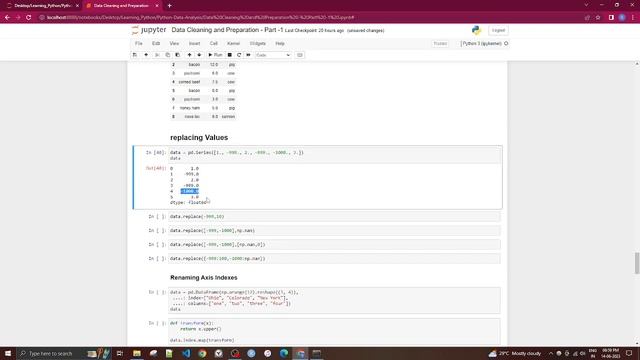Insert a cell below with plus icon
Viewport: 640px width, 360px height.
coord(146,55)
